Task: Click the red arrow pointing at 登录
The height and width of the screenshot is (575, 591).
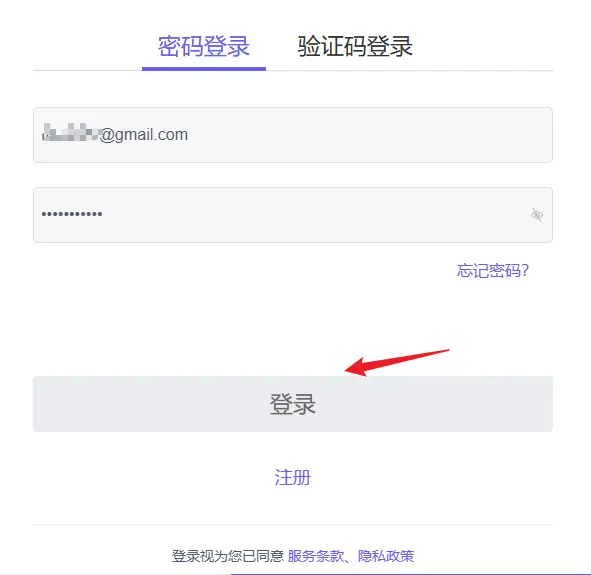Action: (397, 362)
